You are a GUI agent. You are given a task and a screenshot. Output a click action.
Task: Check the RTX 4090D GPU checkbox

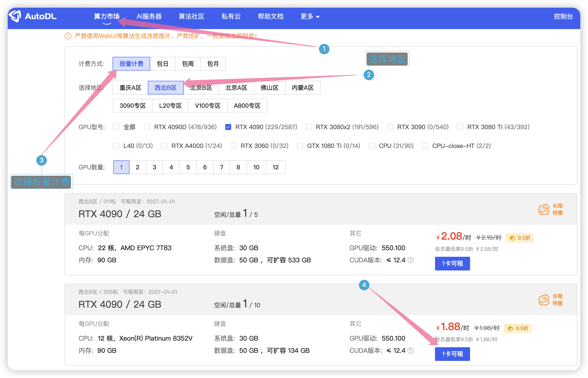(147, 127)
